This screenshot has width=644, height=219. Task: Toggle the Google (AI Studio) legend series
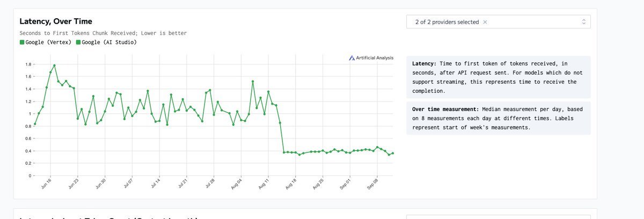click(x=109, y=42)
